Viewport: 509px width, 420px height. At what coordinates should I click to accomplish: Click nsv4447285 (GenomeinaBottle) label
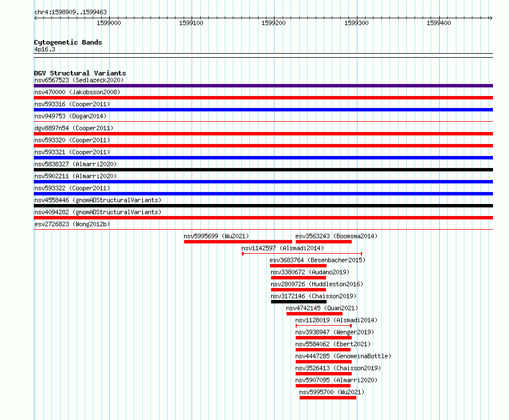tap(343, 356)
